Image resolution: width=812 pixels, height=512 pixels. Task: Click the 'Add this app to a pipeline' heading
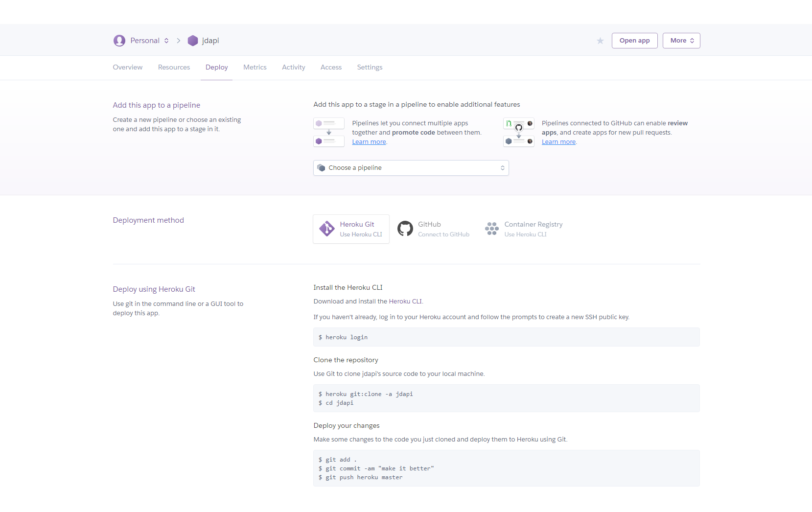157,105
